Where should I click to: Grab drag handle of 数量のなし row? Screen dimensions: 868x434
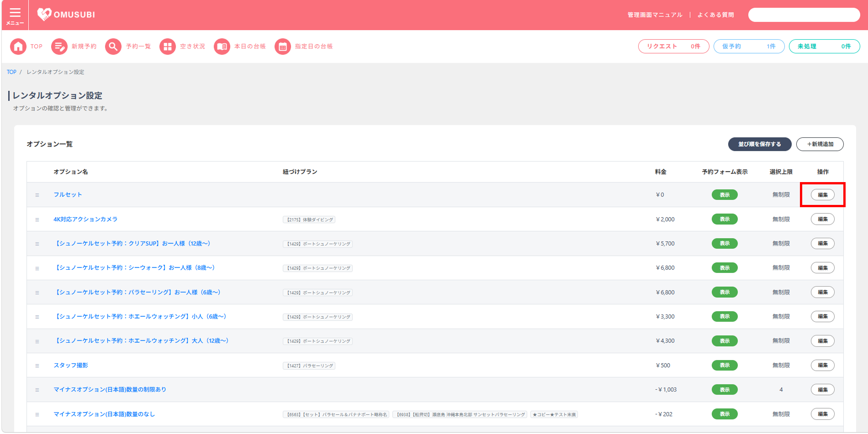pyautogui.click(x=37, y=414)
